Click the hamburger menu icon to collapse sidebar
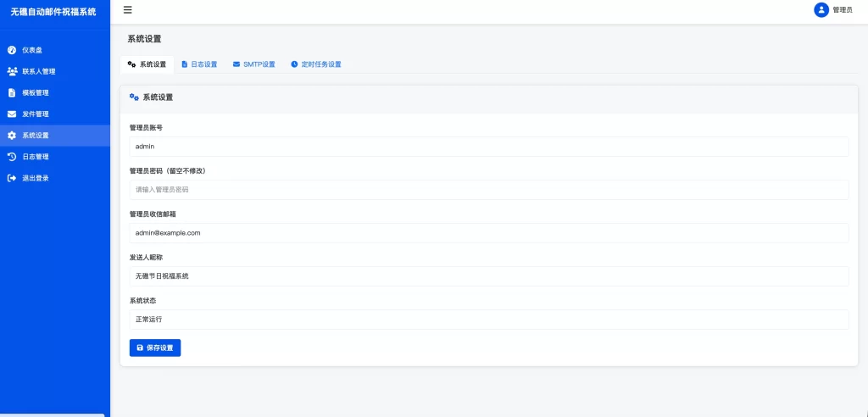868x417 pixels. 128,10
